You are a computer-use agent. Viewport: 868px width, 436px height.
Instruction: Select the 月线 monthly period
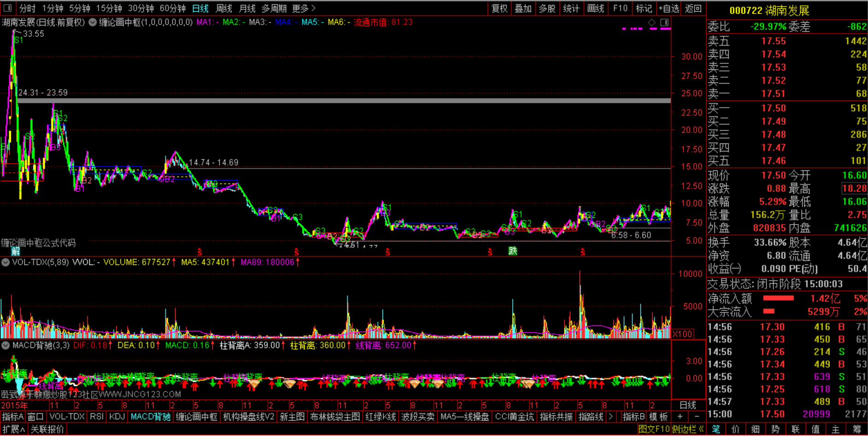click(248, 8)
